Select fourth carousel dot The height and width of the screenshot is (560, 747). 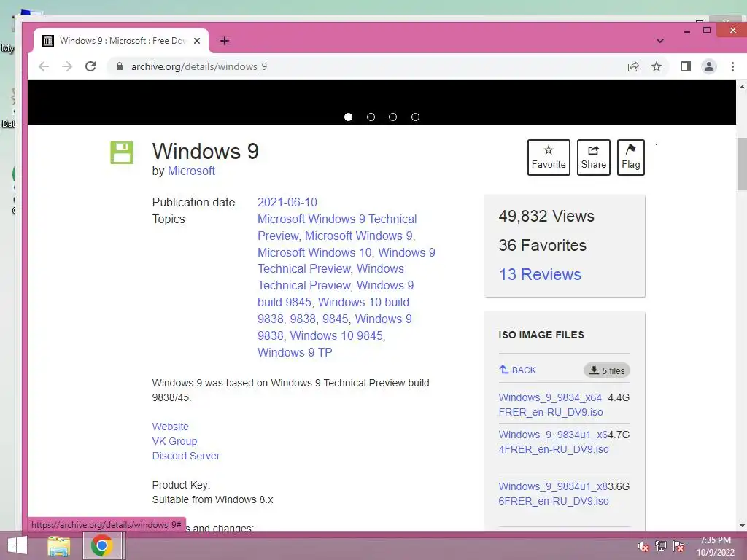pyautogui.click(x=415, y=117)
